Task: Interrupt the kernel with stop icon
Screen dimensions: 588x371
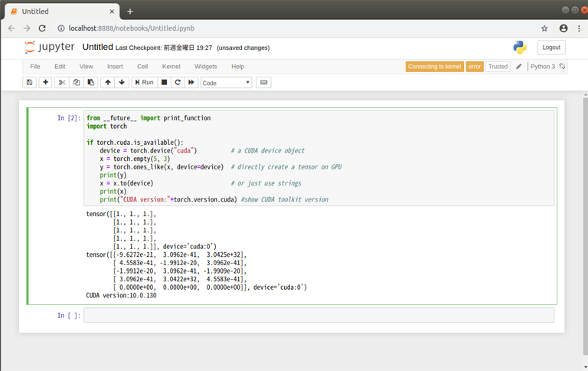Action: [x=164, y=82]
